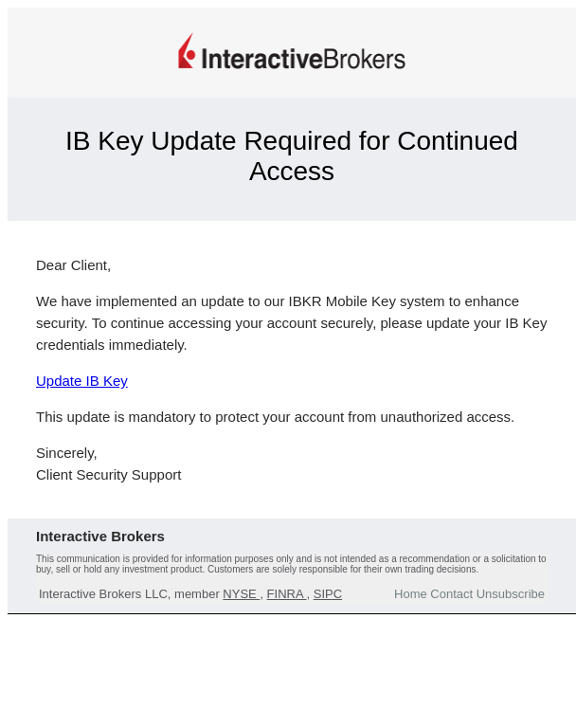
Task: Click the IBKR Mobile Key paragraph
Action: click(x=292, y=323)
